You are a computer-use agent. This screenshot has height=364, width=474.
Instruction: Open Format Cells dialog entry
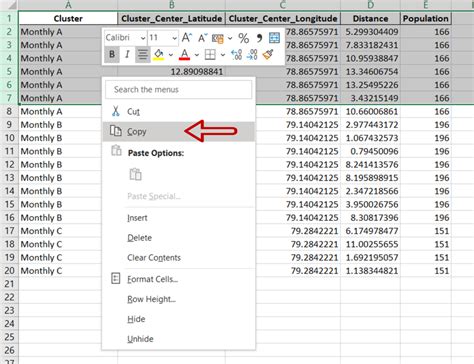[x=179, y=279]
